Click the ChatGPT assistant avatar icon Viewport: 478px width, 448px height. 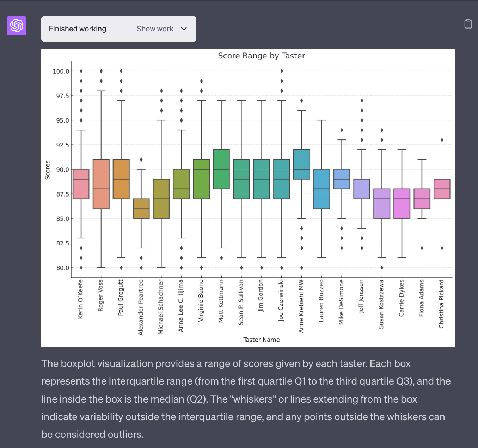tap(16, 25)
